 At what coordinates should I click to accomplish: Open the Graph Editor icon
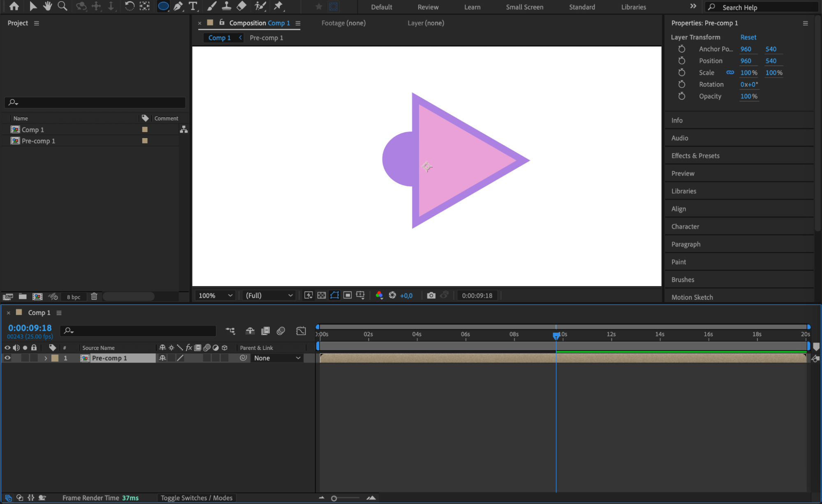pyautogui.click(x=301, y=331)
